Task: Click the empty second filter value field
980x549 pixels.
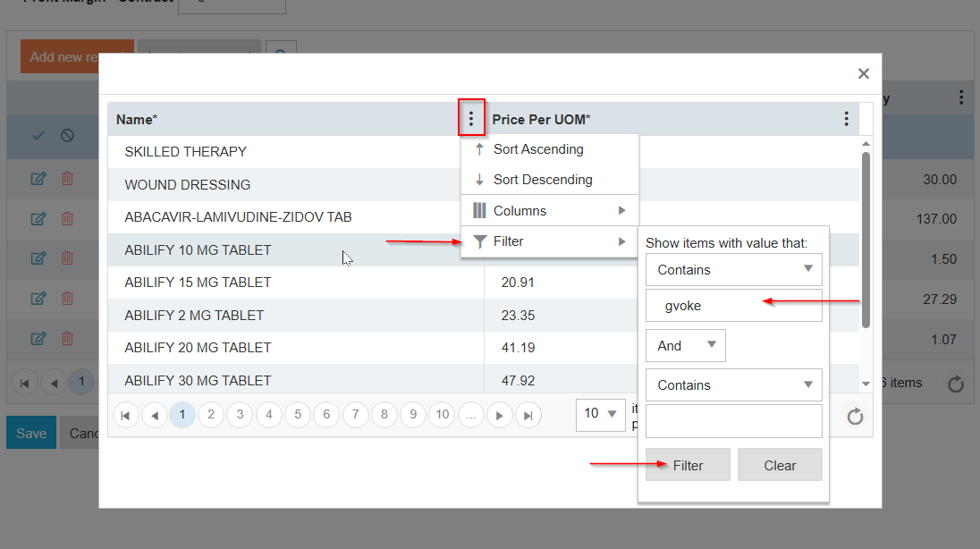Action: coord(734,421)
